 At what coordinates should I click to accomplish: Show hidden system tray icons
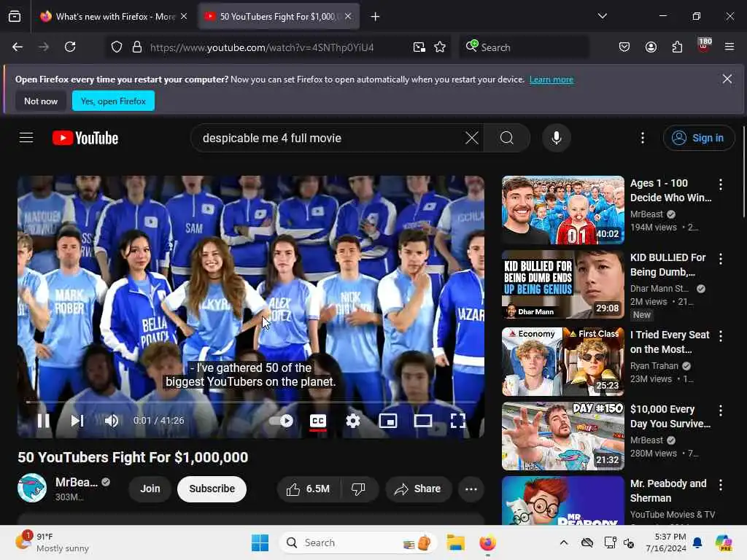(564, 542)
